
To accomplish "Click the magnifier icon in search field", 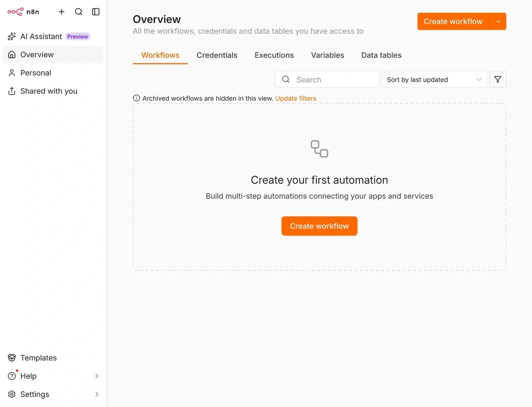I will click(286, 79).
